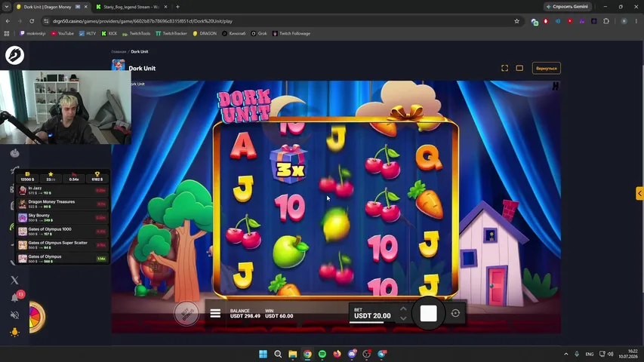Open the browser extensions puzzle icon
This screenshot has width=644, height=362.
(x=606, y=21)
